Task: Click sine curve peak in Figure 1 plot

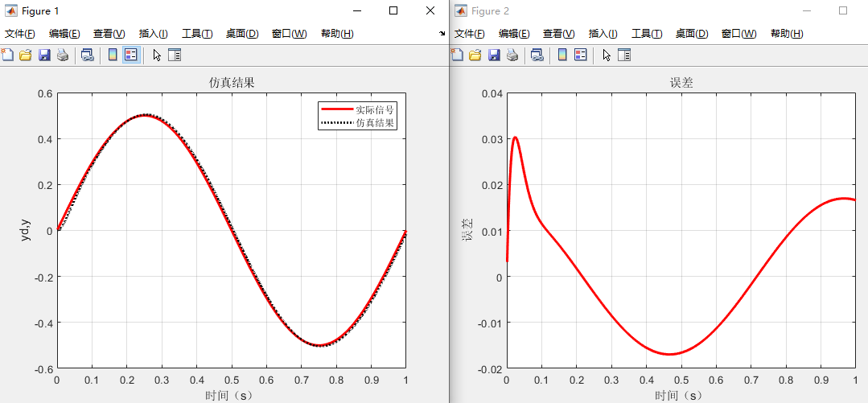Action: [144, 115]
